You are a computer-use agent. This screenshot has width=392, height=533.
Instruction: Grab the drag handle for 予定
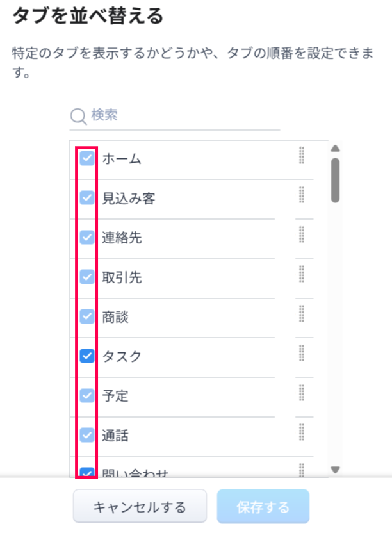(x=302, y=394)
